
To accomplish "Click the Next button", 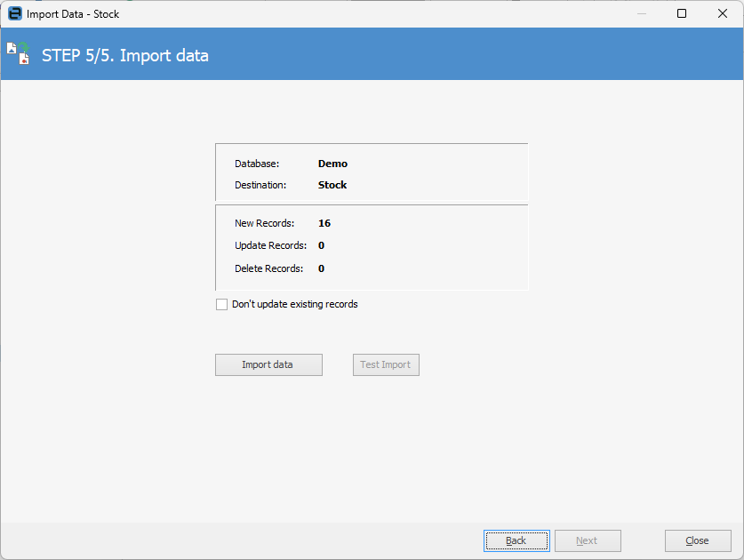I will pyautogui.click(x=588, y=540).
